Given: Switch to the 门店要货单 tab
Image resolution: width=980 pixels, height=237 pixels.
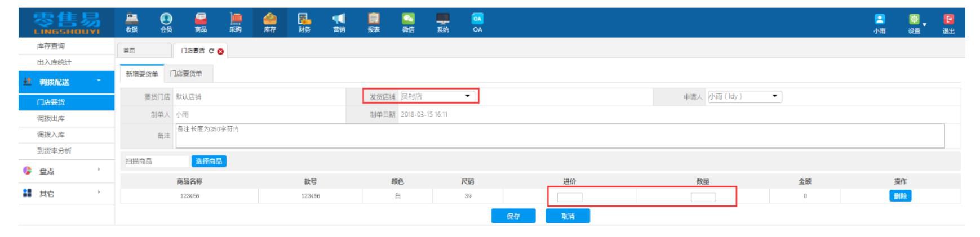Looking at the screenshot, I should coord(186,74).
